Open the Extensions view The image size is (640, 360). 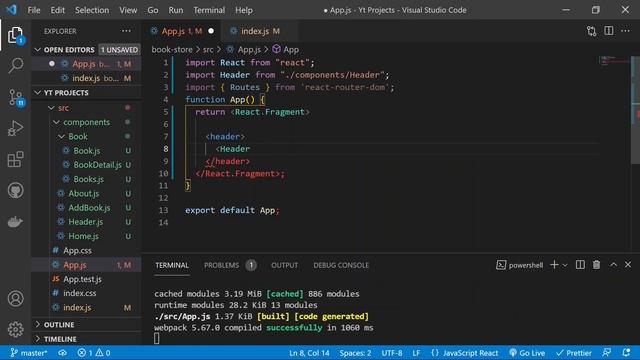click(x=16, y=160)
